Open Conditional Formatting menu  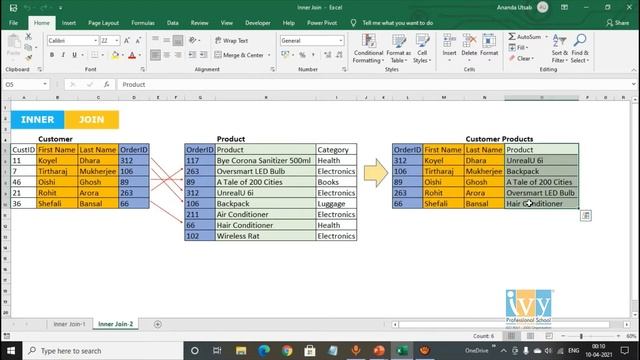368,49
